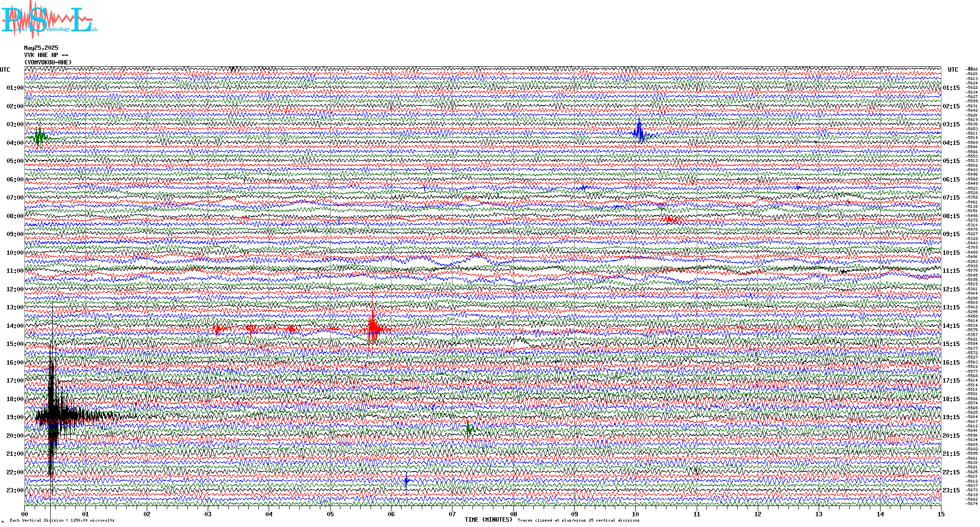
Task: Click the '18:00' hour label
Action: (x=15, y=399)
